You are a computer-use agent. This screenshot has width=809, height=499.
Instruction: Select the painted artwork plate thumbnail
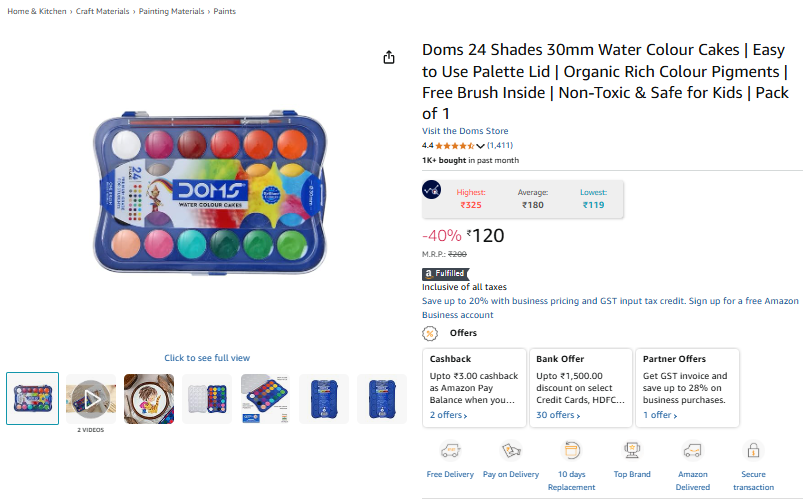149,399
